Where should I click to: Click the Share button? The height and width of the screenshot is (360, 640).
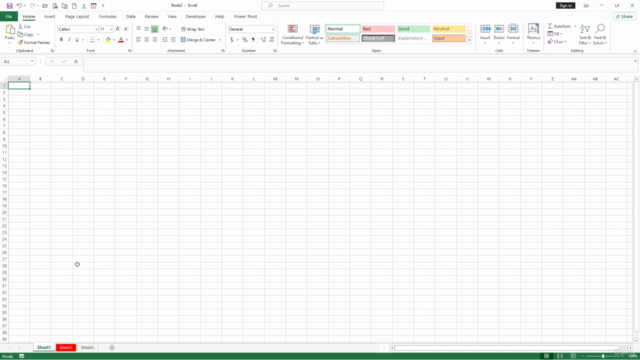[624, 17]
